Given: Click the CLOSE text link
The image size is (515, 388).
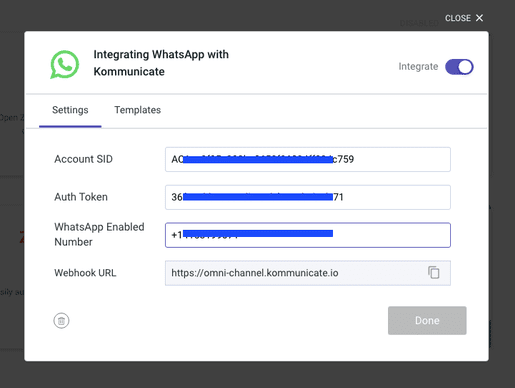Looking at the screenshot, I should tap(458, 18).
